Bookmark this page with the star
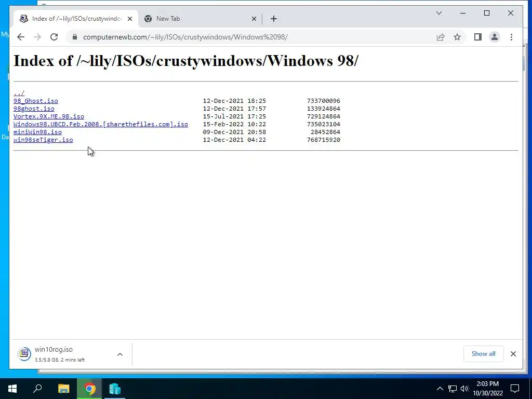This screenshot has width=532, height=399. pyautogui.click(x=457, y=37)
